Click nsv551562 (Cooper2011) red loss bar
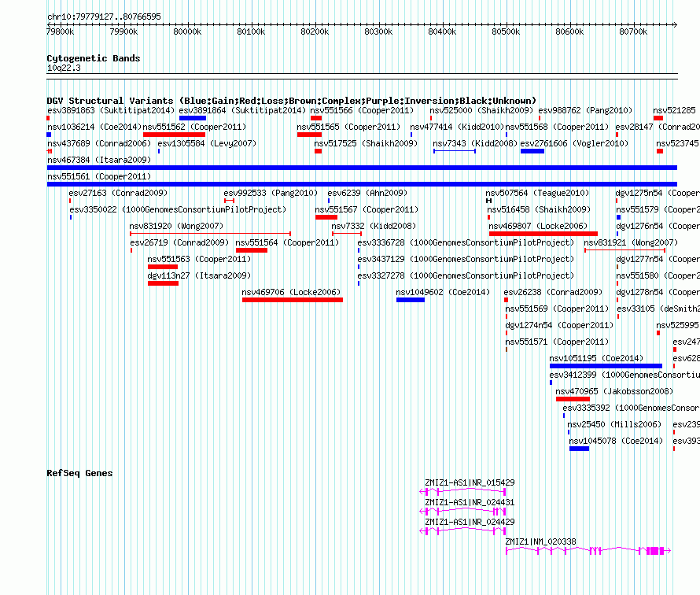 [174, 135]
